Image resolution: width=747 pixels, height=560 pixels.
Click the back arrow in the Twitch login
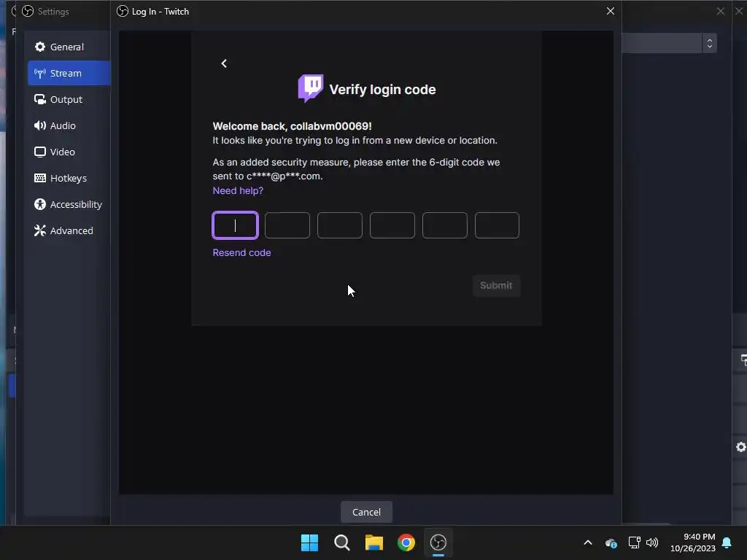click(x=224, y=63)
